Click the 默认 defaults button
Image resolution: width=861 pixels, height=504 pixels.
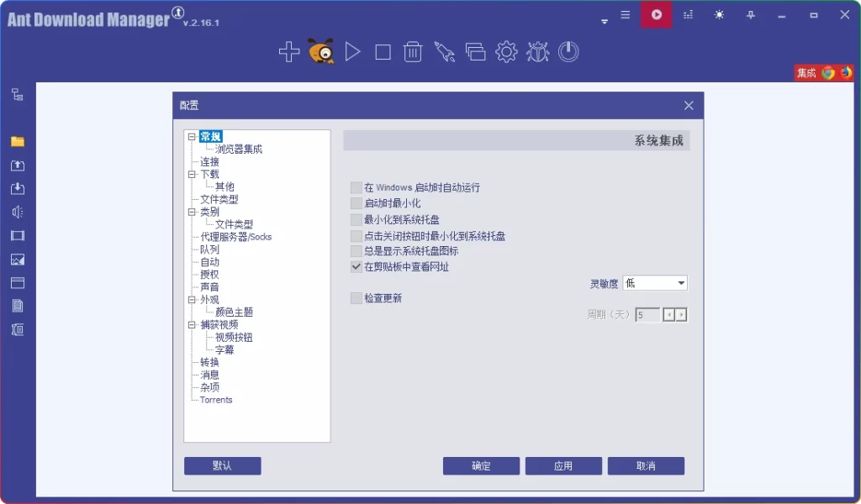tap(222, 466)
